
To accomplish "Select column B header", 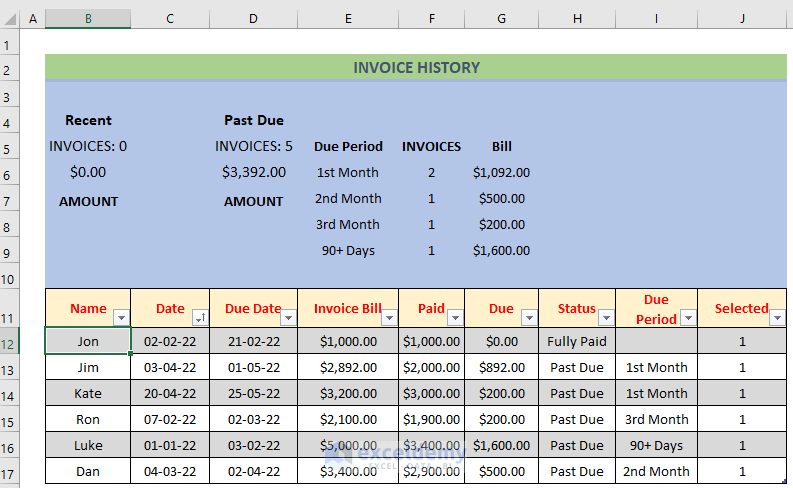I will 88,19.
